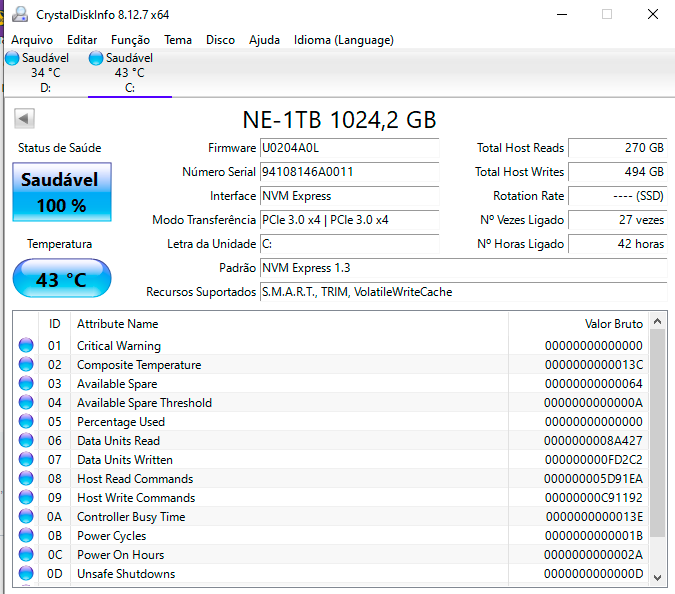Select the Composite Temperature attribute name
This screenshot has height=594, width=675.
click(x=139, y=365)
